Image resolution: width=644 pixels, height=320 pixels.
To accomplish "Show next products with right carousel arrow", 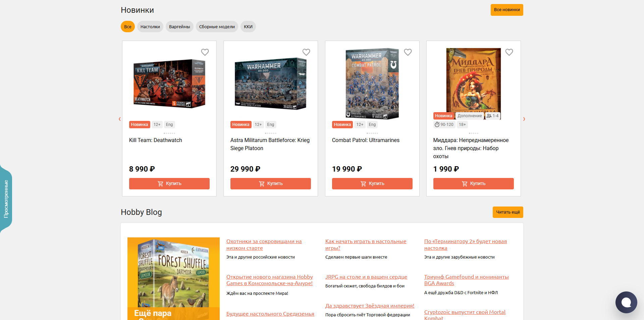I will pos(524,119).
